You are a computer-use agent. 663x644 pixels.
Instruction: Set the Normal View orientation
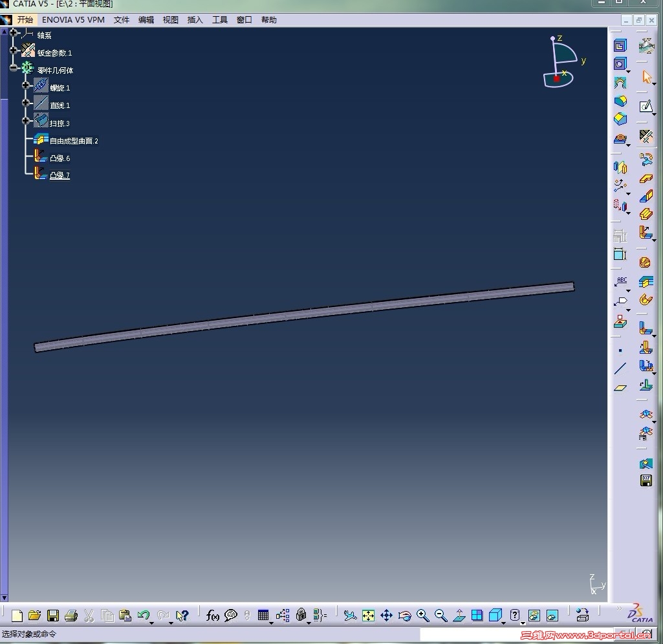tap(459, 616)
